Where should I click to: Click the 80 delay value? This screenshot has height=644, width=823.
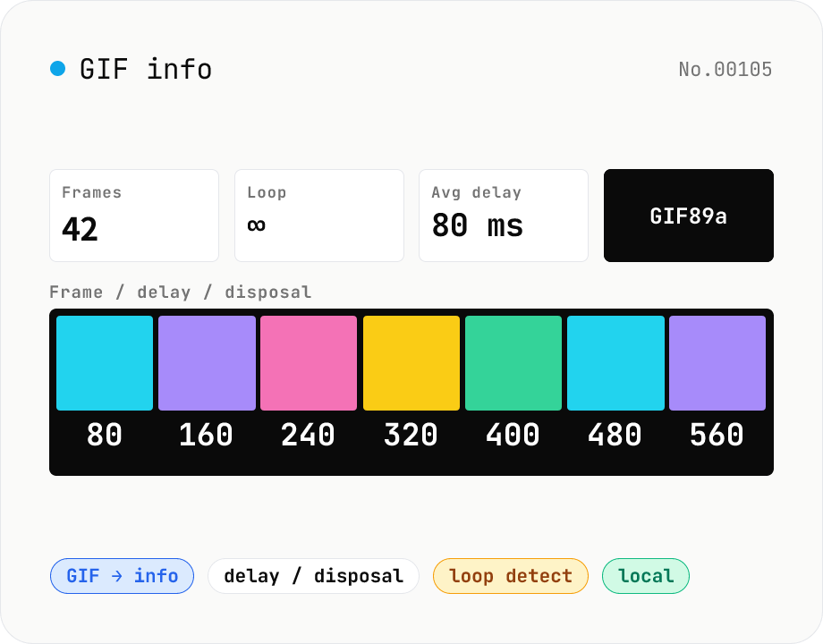[x=105, y=435]
